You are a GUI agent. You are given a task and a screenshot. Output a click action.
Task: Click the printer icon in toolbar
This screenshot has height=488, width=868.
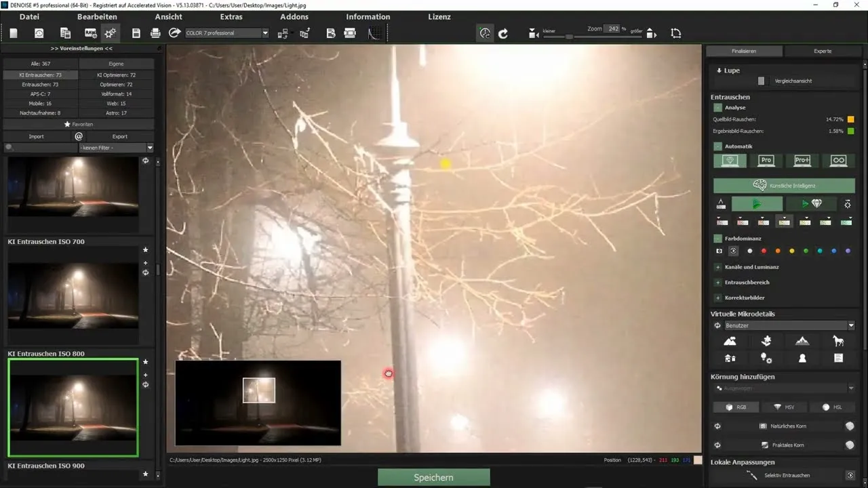pyautogui.click(x=155, y=33)
